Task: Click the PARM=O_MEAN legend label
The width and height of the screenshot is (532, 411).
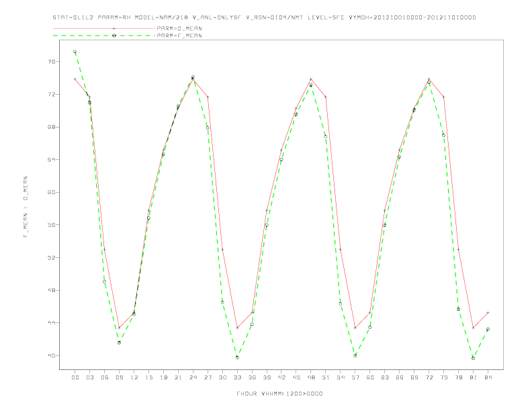Action: [179, 28]
